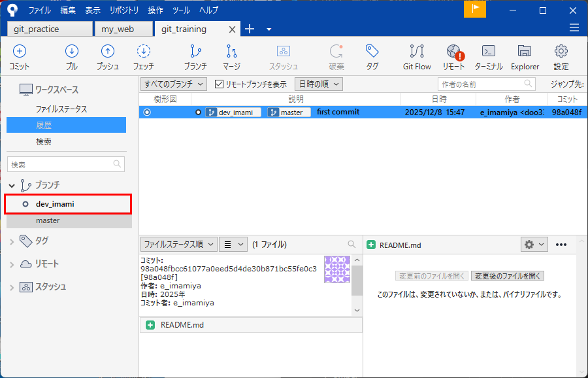Open the Repository menu
This screenshot has height=378, width=588.
(123, 10)
